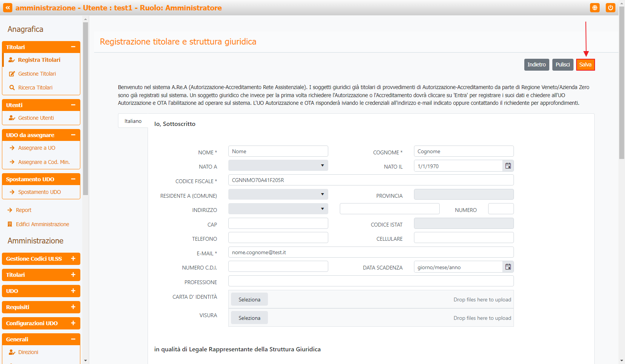Collapse the Titolari section in Anagrafica

pos(73,47)
